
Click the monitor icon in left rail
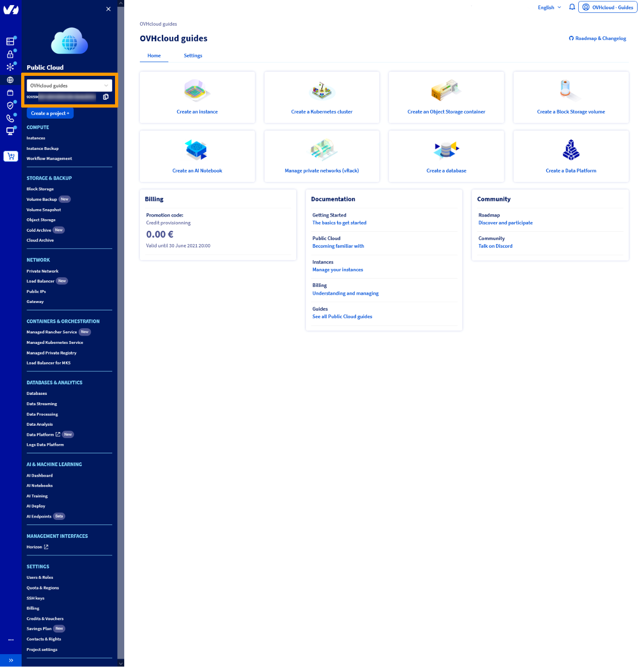click(x=10, y=131)
